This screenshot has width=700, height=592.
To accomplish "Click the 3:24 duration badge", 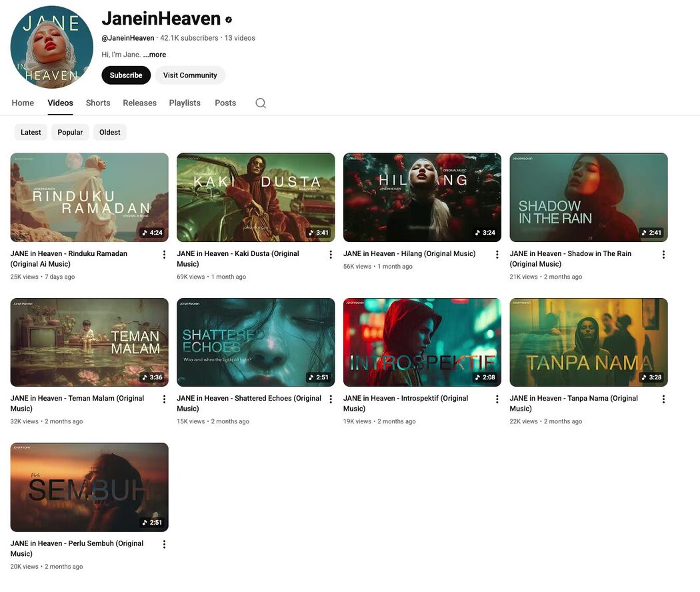I will pos(485,233).
